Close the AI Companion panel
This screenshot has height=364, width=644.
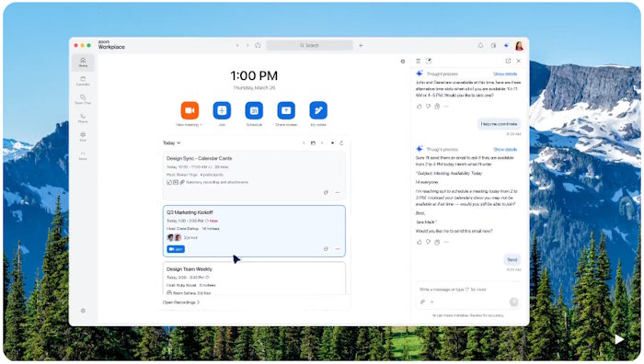518,61
